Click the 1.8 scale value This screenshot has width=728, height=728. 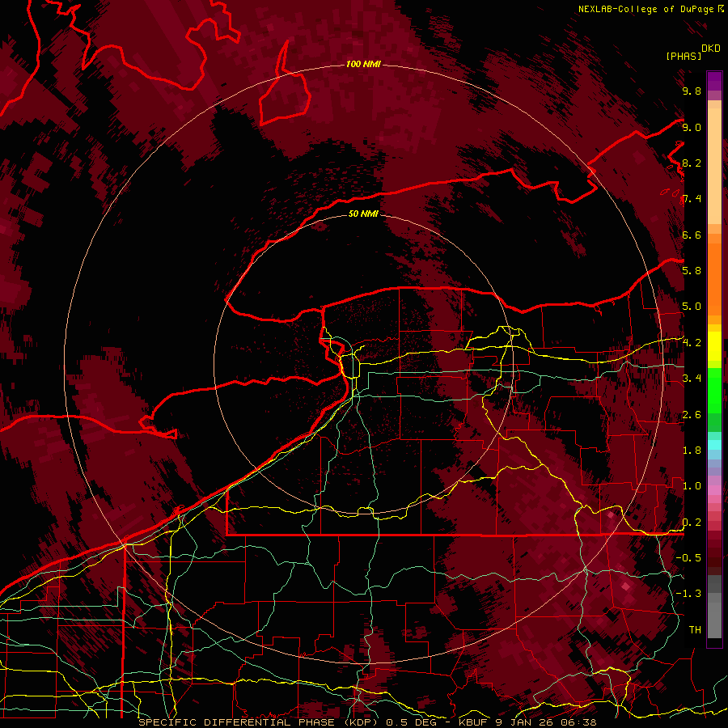tap(692, 450)
